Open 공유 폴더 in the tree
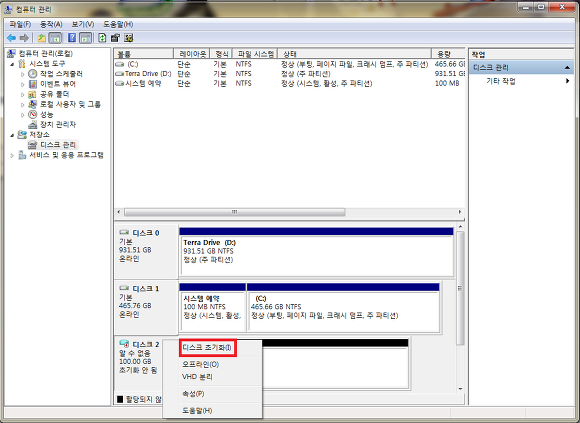The image size is (580, 423). click(x=54, y=94)
